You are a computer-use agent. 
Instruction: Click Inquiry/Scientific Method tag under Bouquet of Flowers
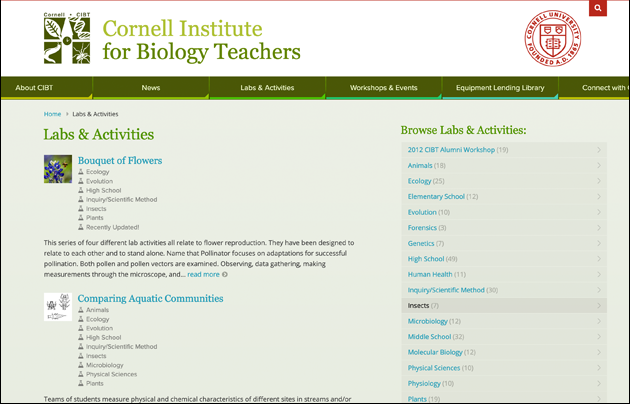coord(121,200)
